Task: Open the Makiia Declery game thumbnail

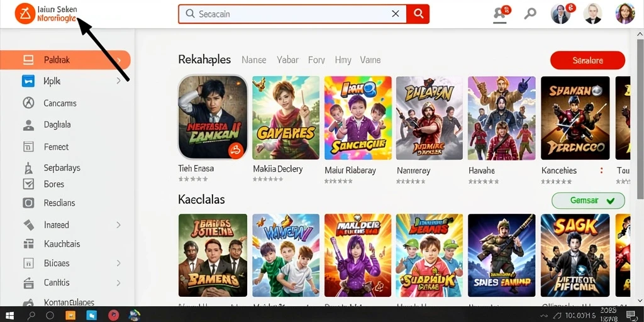Action: coord(286,118)
